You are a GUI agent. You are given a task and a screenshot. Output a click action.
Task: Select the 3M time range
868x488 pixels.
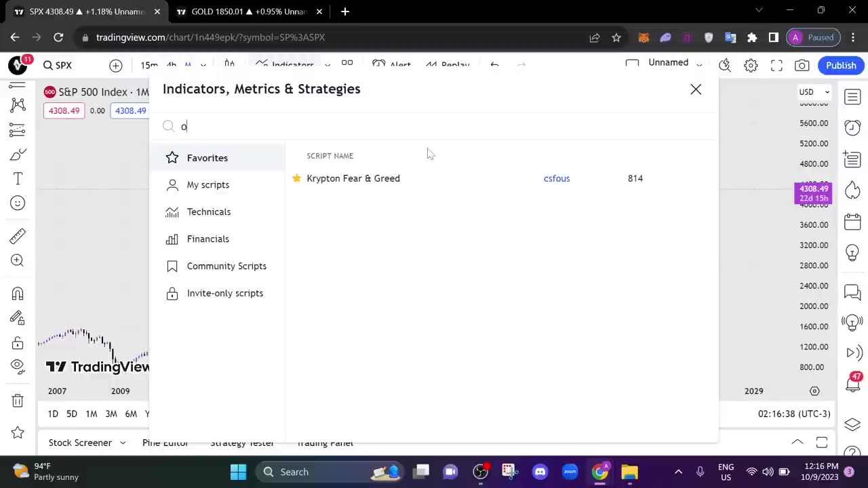(111, 413)
